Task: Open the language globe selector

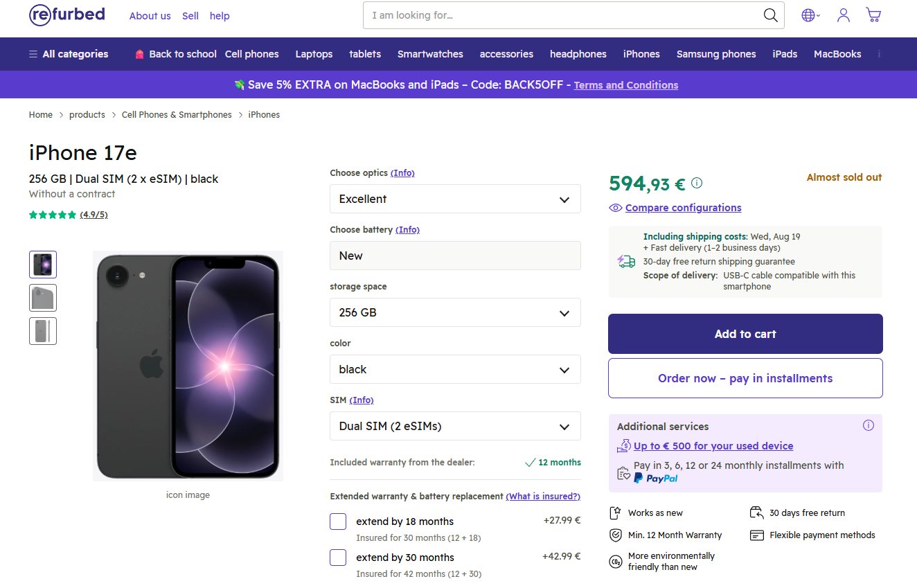Action: click(x=810, y=15)
